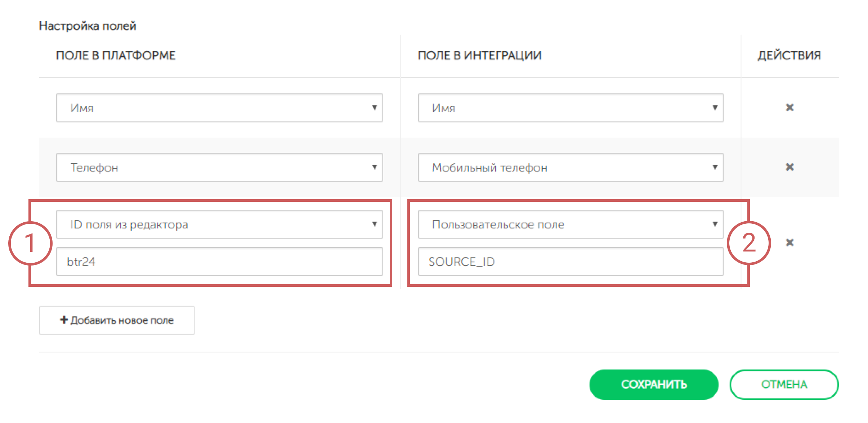Click the btr24 text input field
The image size is (868, 423).
219,262
